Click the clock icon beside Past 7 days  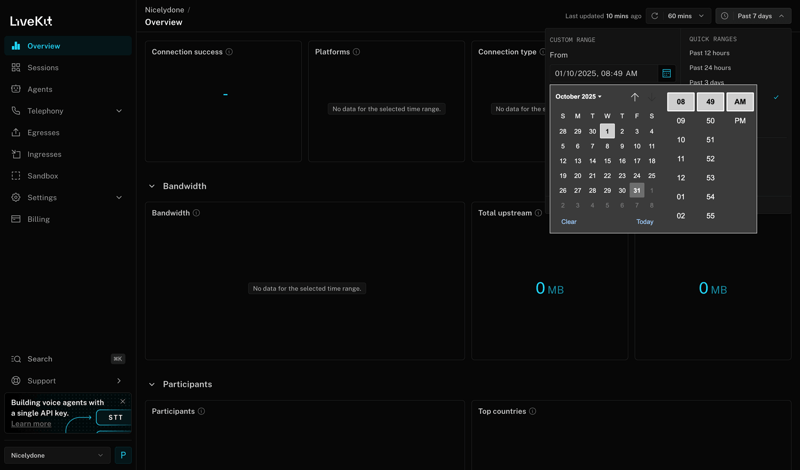(724, 16)
